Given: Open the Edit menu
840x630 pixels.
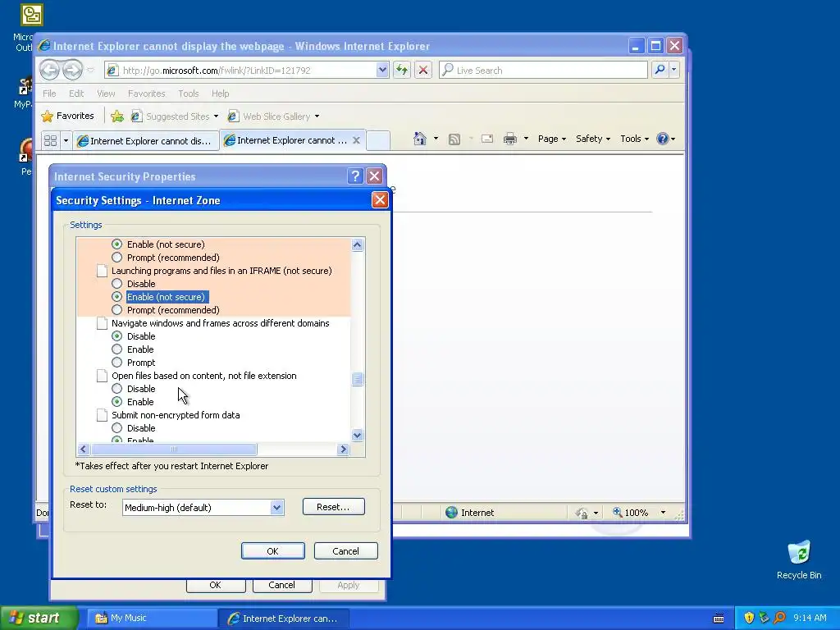Looking at the screenshot, I should coord(76,94).
